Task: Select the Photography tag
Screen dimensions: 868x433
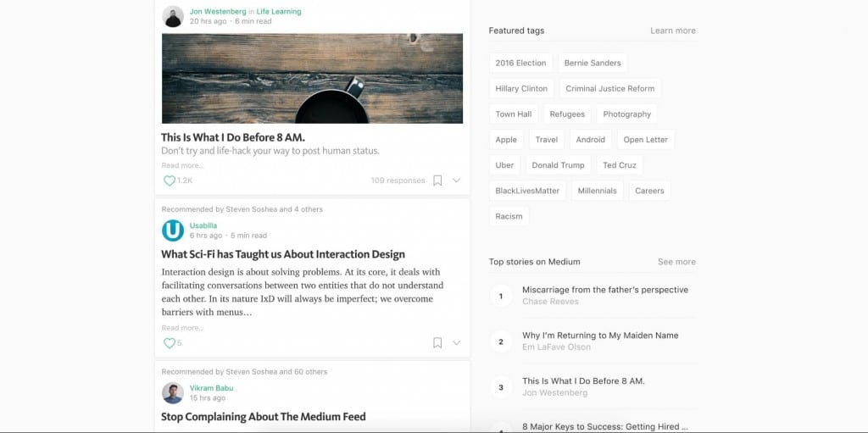Action: (x=626, y=114)
